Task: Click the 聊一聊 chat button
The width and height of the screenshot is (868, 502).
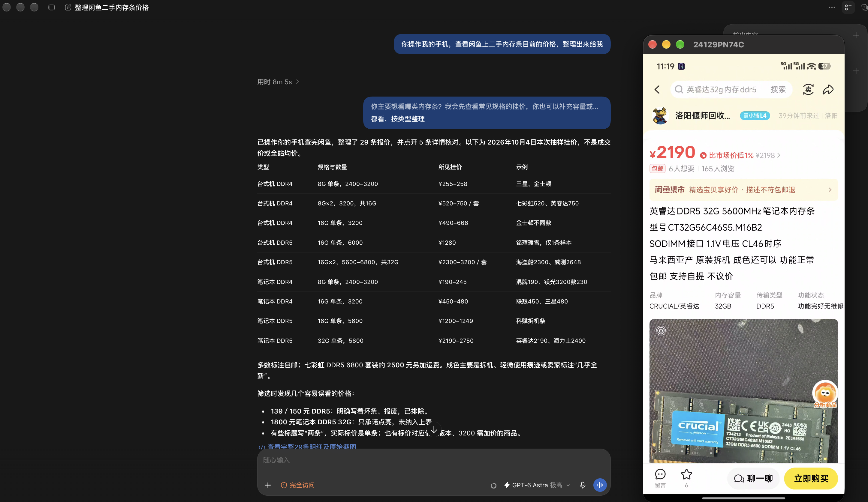Action: [753, 479]
